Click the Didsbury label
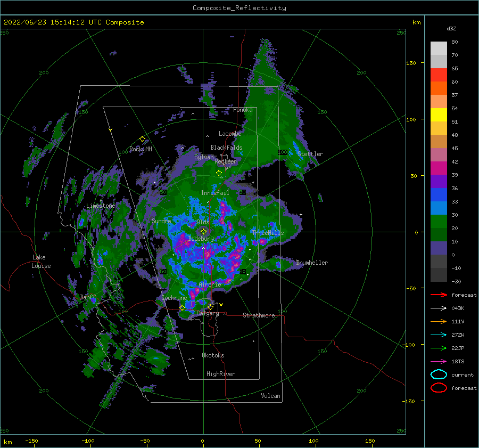 (201, 239)
